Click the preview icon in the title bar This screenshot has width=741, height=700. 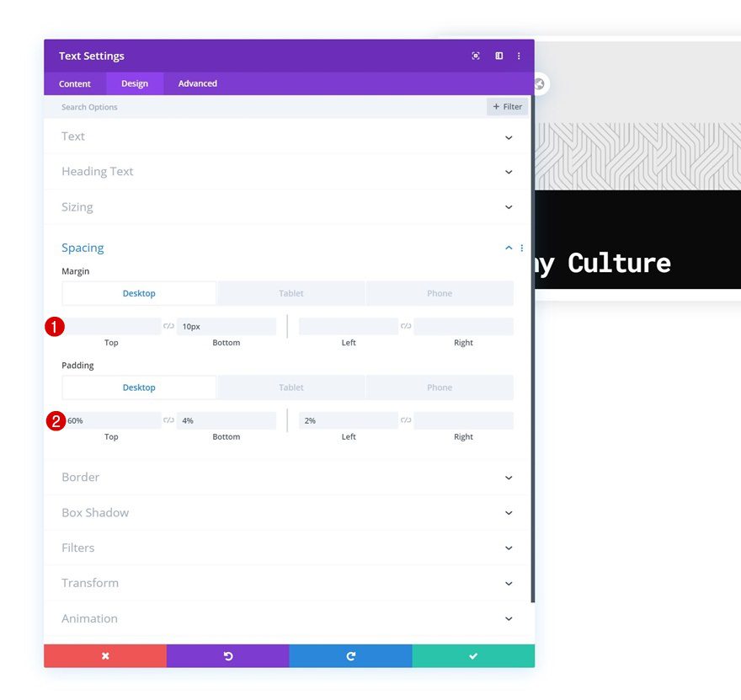[x=475, y=56]
